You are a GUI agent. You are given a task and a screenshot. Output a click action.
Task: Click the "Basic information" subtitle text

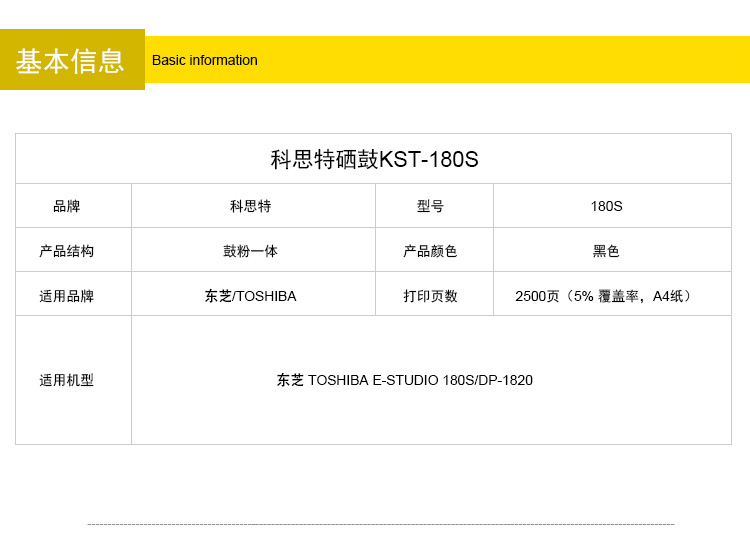pos(204,60)
